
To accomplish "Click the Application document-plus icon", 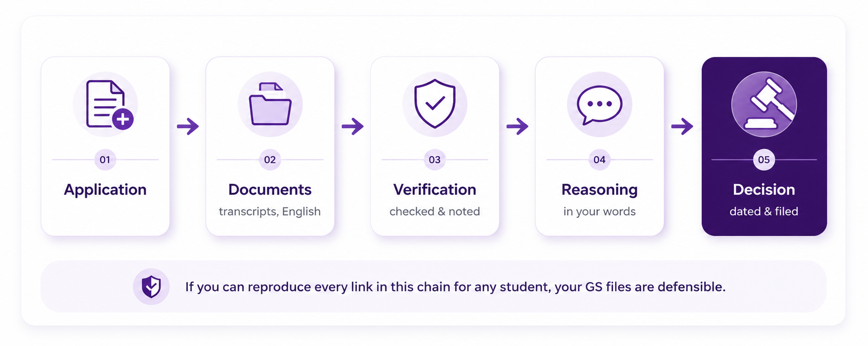I will click(x=109, y=105).
